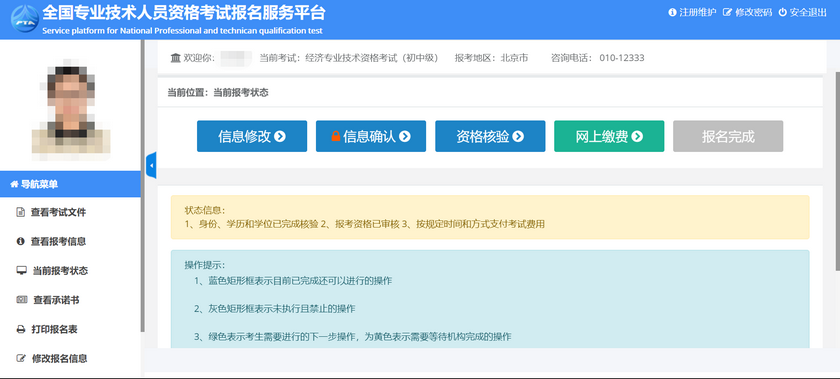The height and width of the screenshot is (379, 840).
Task: Click the edit icon beside 修改密码
Action: [728, 12]
